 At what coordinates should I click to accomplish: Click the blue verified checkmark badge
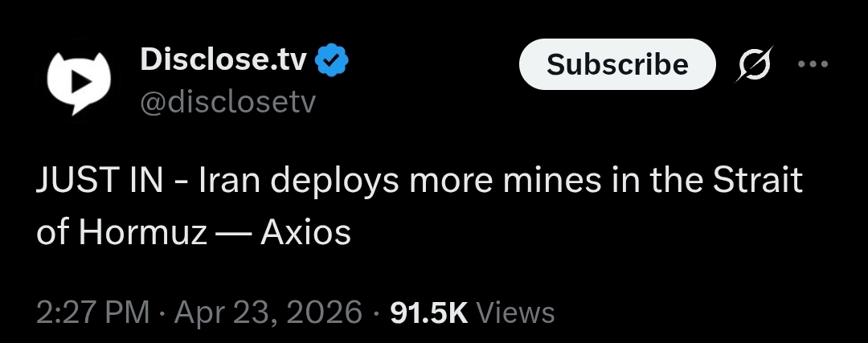click(331, 60)
